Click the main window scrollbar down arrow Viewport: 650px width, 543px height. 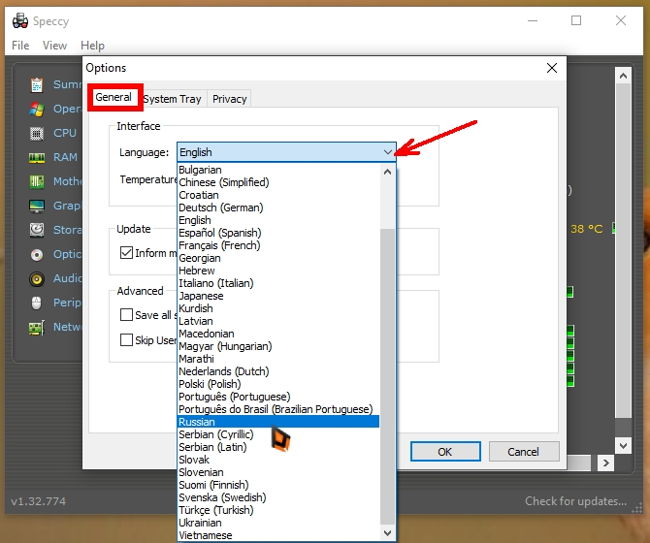point(623,446)
